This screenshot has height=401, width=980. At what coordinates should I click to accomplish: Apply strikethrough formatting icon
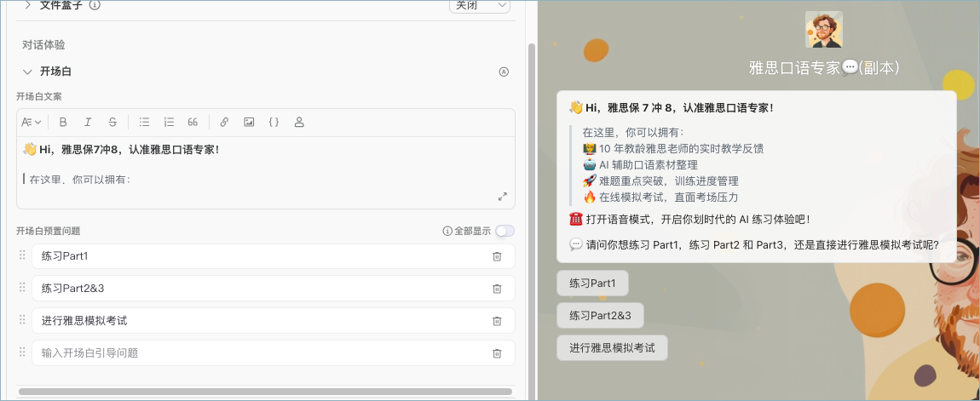(x=112, y=123)
